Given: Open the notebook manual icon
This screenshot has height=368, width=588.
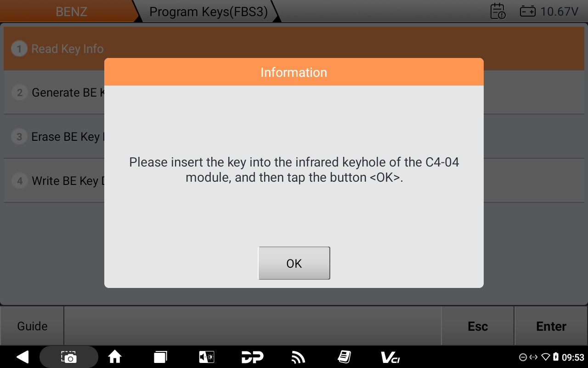Looking at the screenshot, I should (344, 357).
